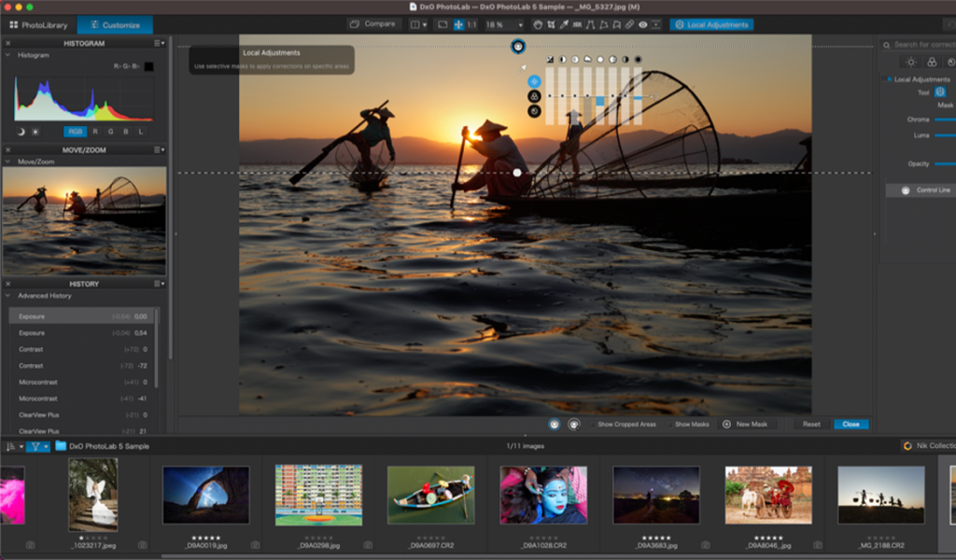The height and width of the screenshot is (560, 956).
Task: Select the detail adjustments equalizer icon
Action: (x=534, y=111)
